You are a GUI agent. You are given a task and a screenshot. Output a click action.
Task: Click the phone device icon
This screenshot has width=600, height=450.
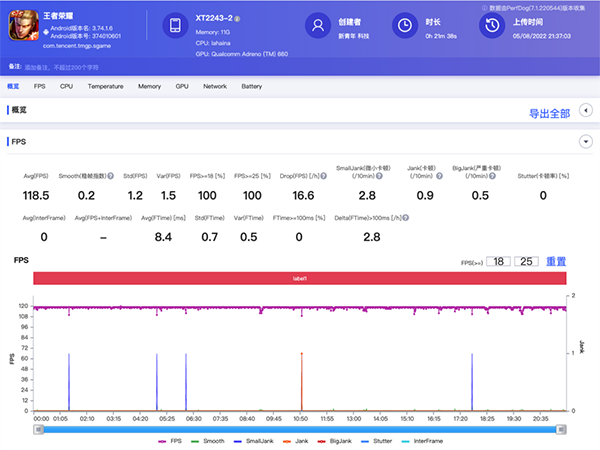(174, 26)
